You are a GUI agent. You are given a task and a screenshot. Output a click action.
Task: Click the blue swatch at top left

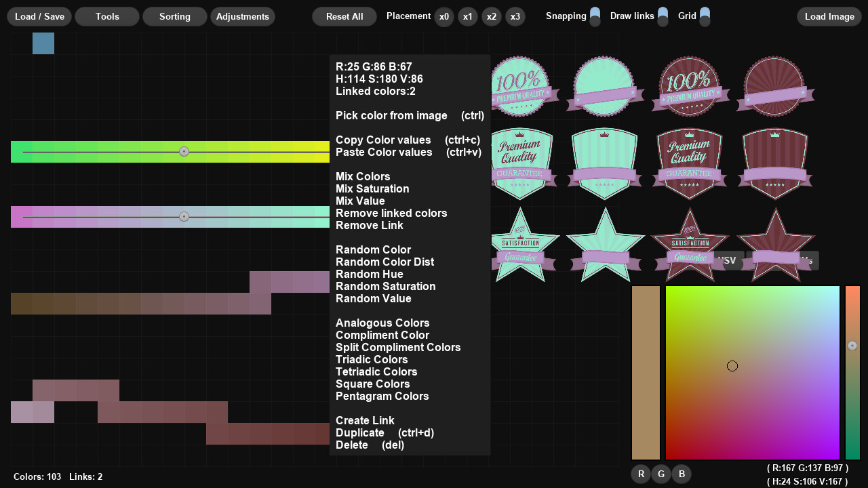tap(43, 43)
